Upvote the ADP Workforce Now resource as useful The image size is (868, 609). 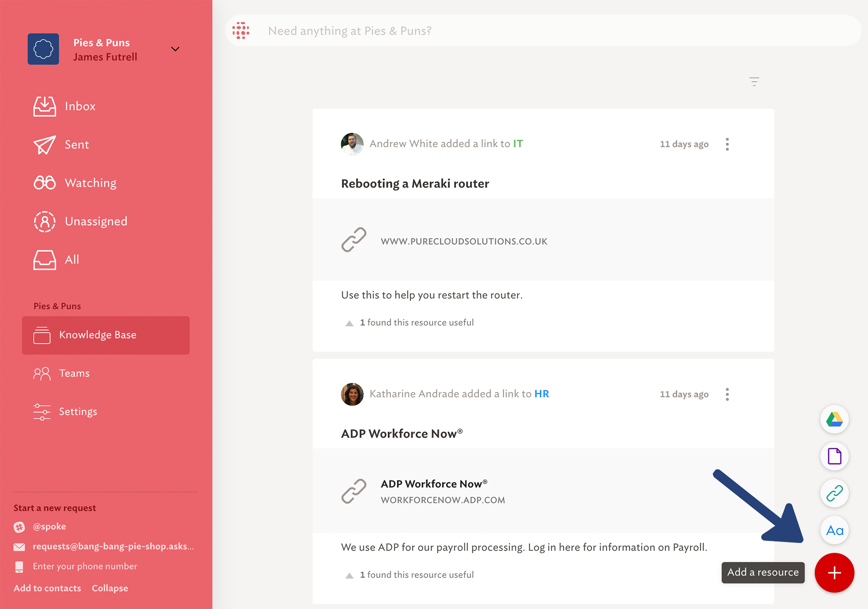349,575
